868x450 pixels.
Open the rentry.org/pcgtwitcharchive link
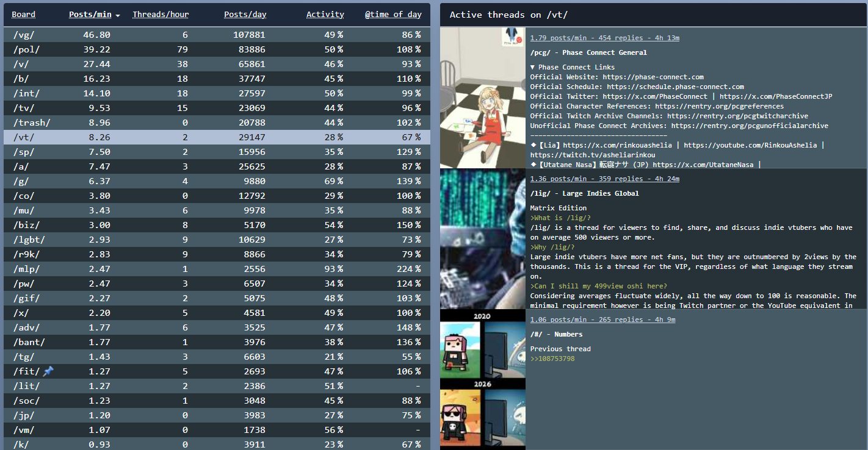click(x=737, y=116)
